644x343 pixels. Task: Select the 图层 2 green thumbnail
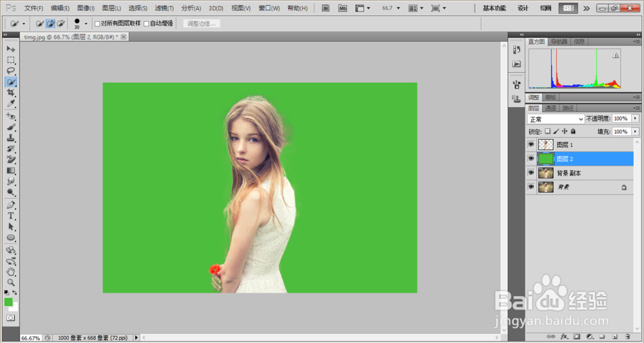click(x=546, y=159)
